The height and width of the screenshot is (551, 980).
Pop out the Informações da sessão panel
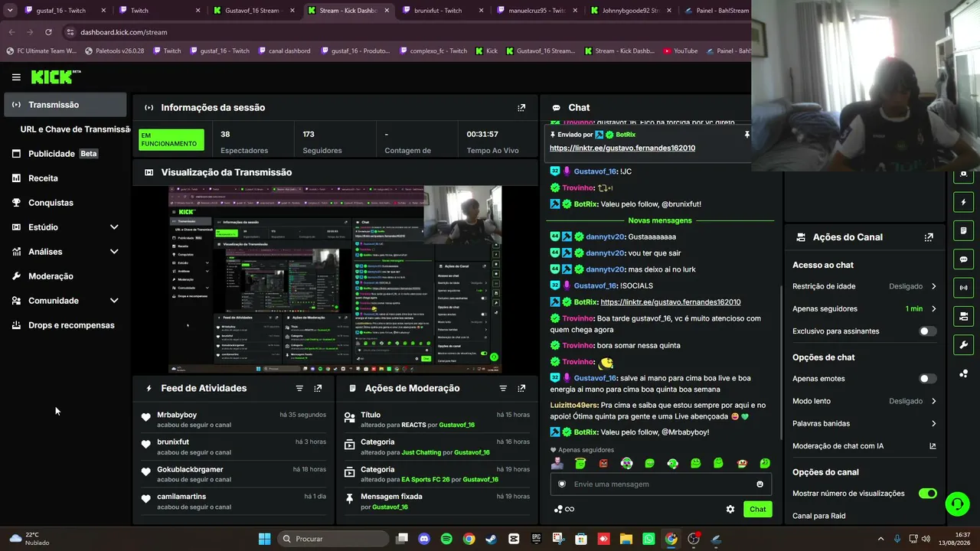521,108
